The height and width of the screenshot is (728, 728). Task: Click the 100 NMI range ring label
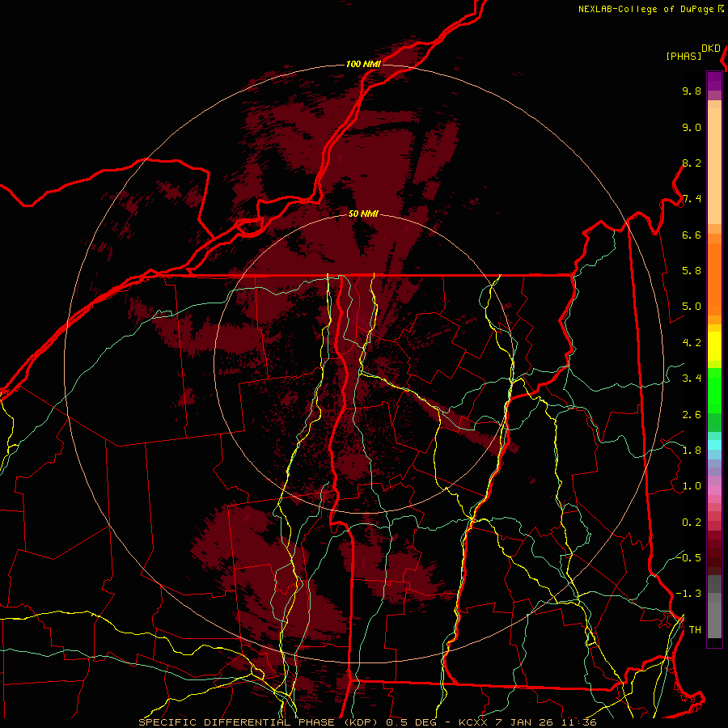(363, 64)
